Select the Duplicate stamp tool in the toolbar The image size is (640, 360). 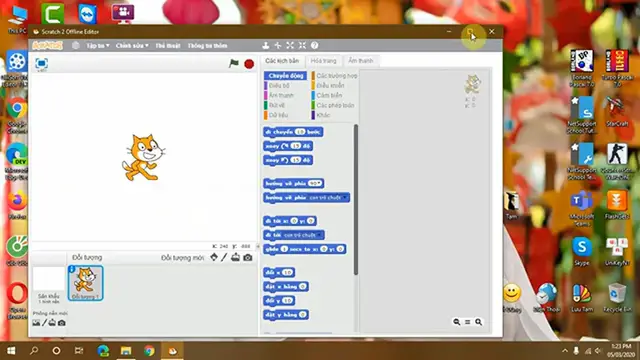(265, 45)
